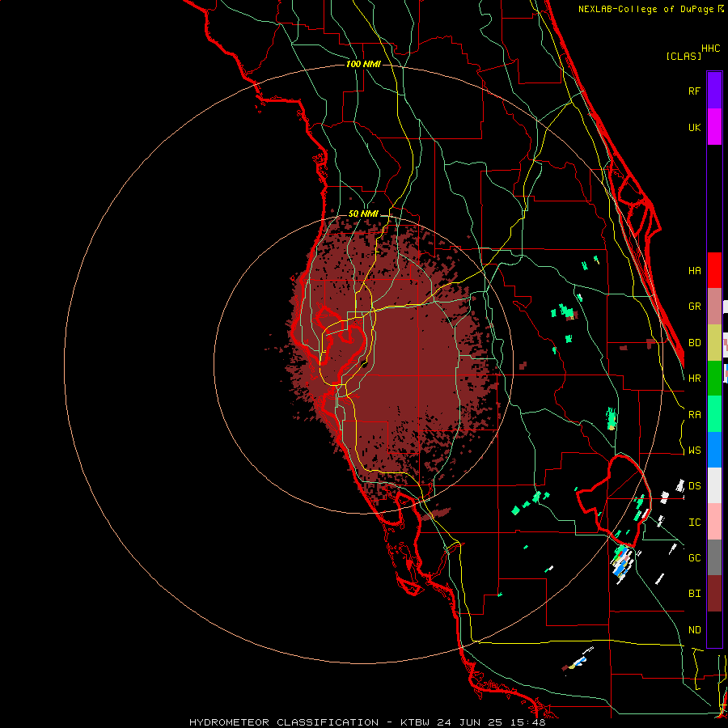This screenshot has width=728, height=728.
Task: Click the GC gray legend swatch
Action: click(714, 557)
